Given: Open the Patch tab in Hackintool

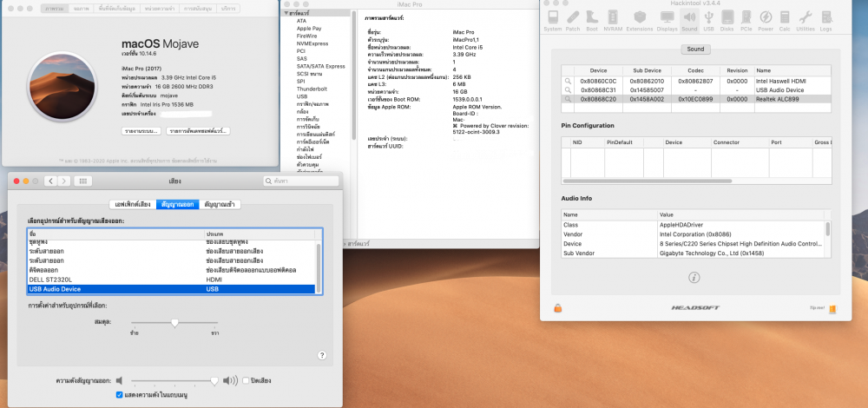Looking at the screenshot, I should (573, 21).
